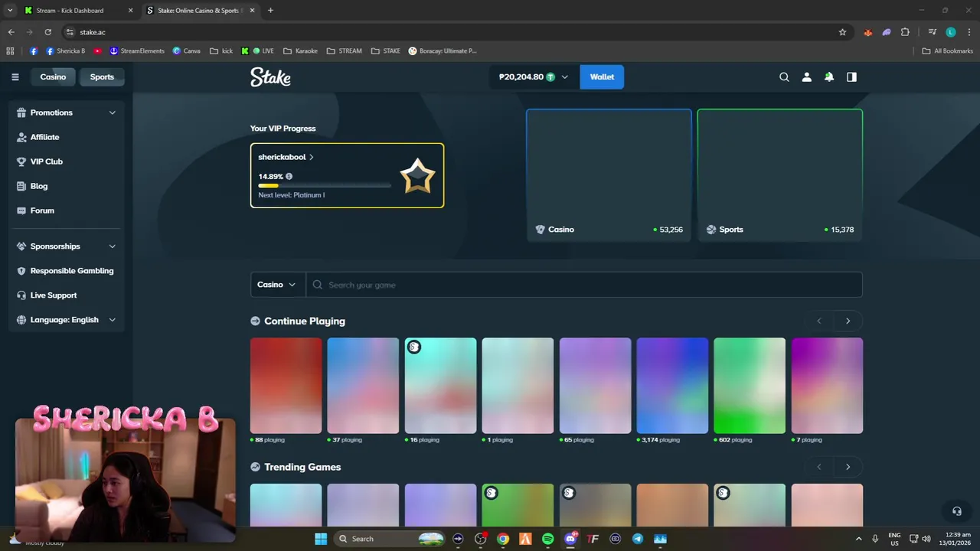Open the Chrome taskbar icon
The width and height of the screenshot is (980, 551).
pos(503,539)
